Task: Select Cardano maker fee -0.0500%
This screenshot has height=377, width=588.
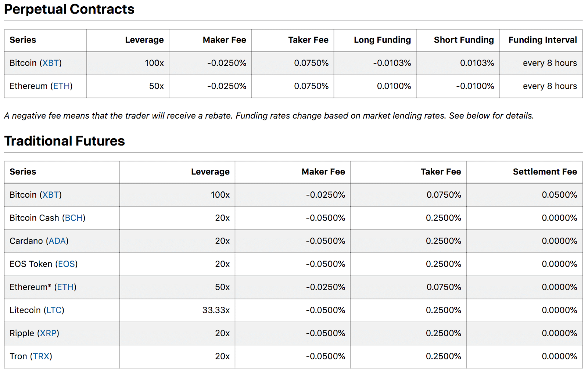Action: 325,241
